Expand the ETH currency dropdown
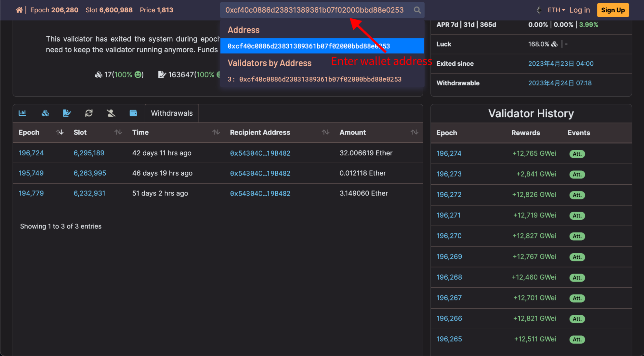 pyautogui.click(x=556, y=10)
